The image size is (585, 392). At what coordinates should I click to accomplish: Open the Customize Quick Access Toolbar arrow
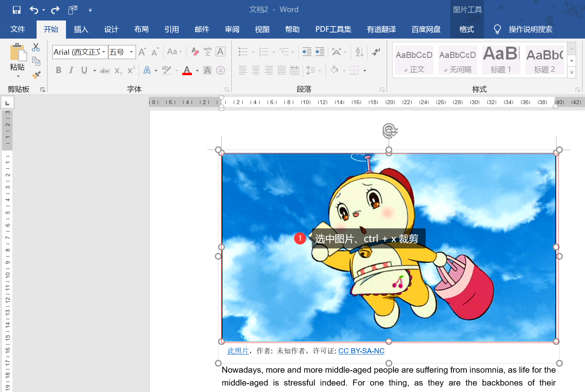[x=90, y=10]
